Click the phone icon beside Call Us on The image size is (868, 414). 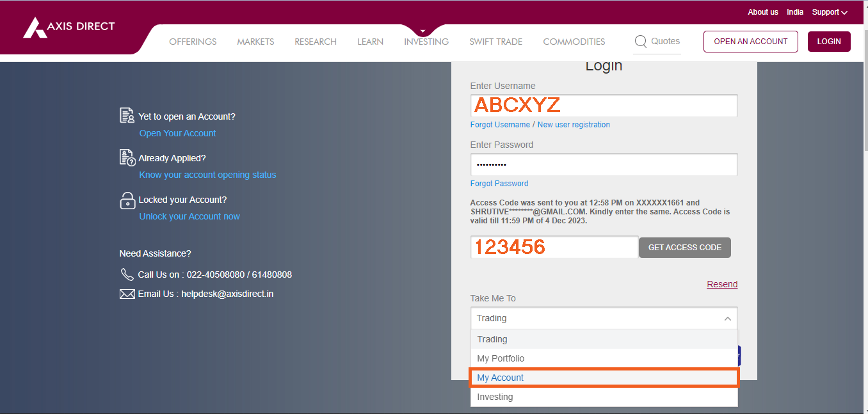tap(127, 275)
